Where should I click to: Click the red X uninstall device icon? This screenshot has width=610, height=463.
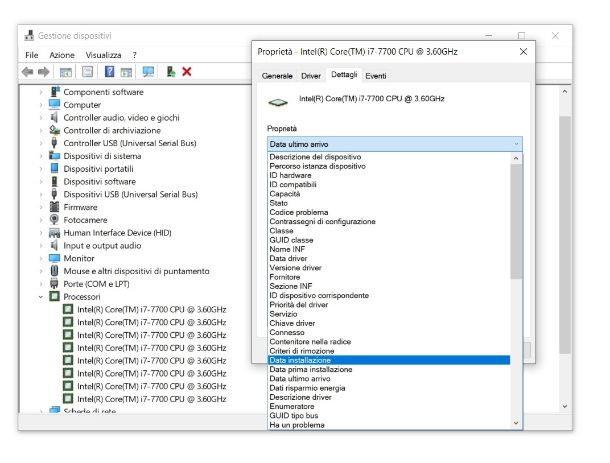pos(187,72)
